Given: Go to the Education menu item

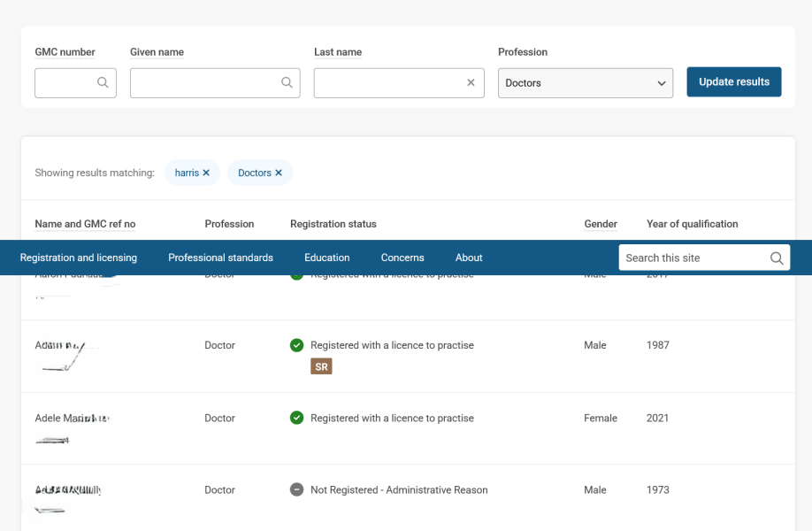Looking at the screenshot, I should click(327, 258).
